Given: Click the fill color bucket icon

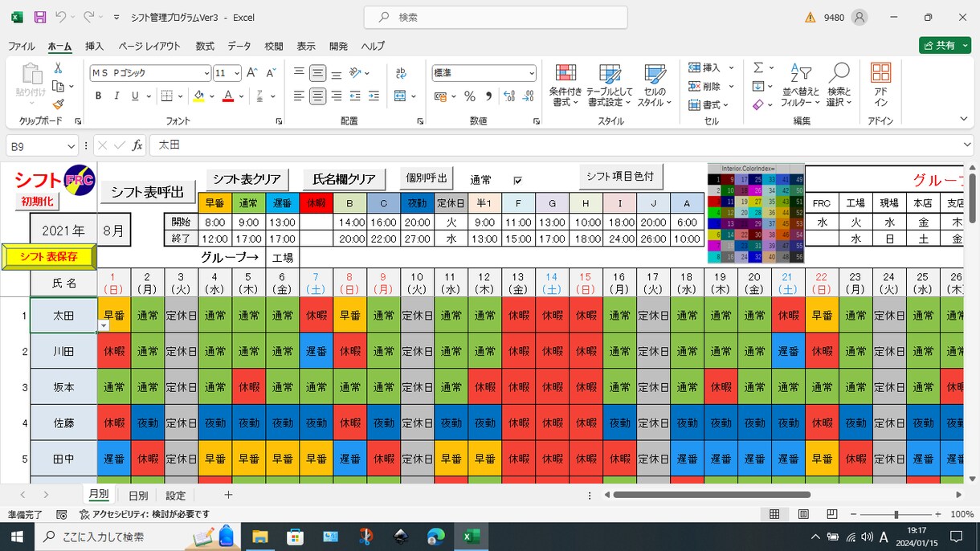Looking at the screenshot, I should point(199,96).
